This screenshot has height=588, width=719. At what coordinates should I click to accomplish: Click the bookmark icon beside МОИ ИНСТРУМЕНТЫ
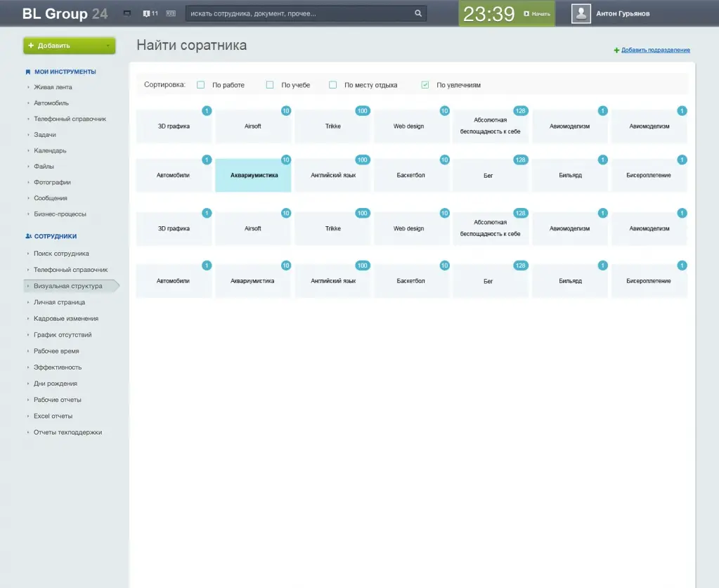point(28,72)
